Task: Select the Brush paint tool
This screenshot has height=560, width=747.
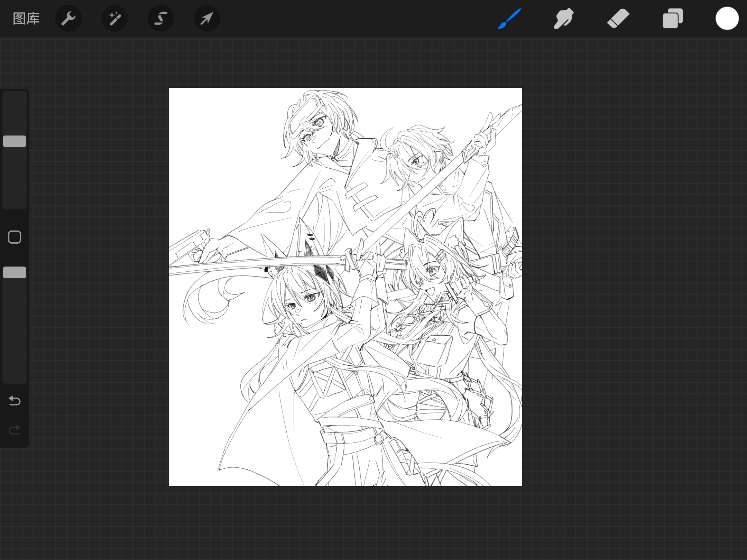Action: 509,19
